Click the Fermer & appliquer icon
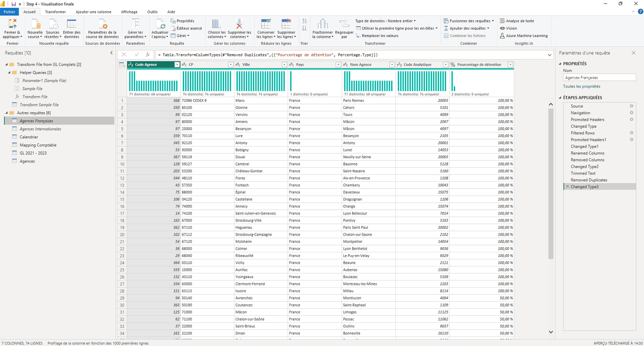 12,24
